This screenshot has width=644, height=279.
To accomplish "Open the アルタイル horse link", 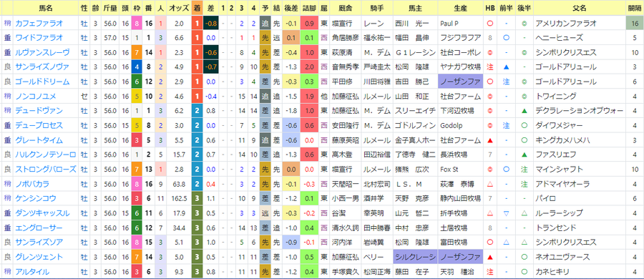I will tap(32, 272).
